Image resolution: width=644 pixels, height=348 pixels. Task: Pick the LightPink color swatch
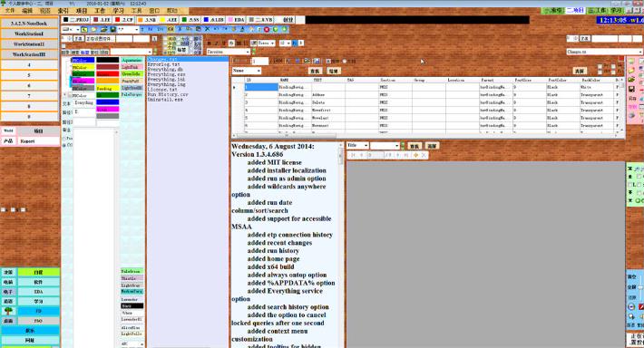[x=132, y=67]
